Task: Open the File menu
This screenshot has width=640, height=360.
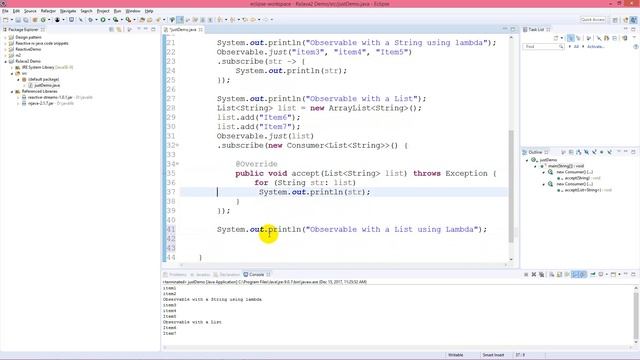Action: point(5,11)
